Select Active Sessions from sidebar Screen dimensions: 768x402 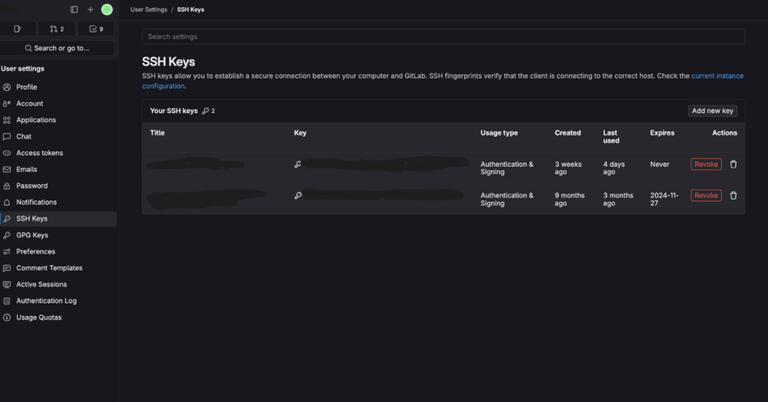[41, 284]
